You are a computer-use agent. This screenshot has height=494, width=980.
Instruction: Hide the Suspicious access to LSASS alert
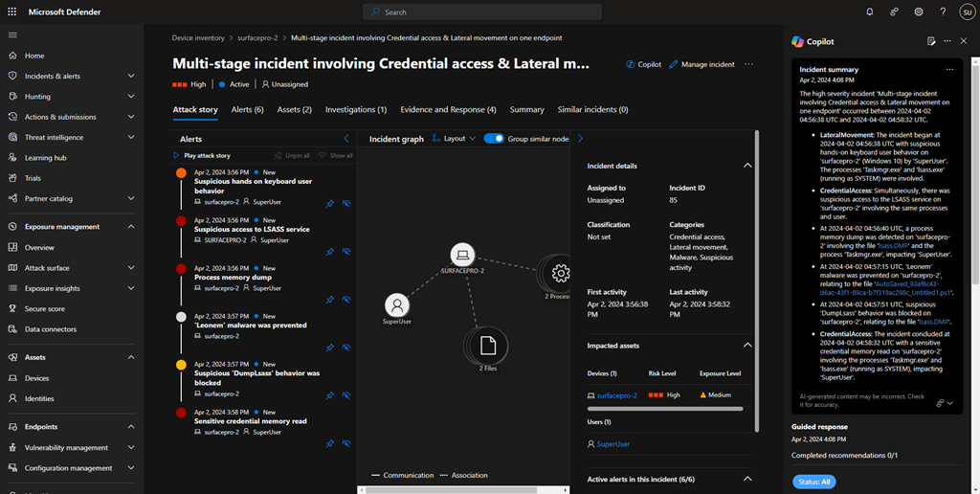click(x=346, y=252)
